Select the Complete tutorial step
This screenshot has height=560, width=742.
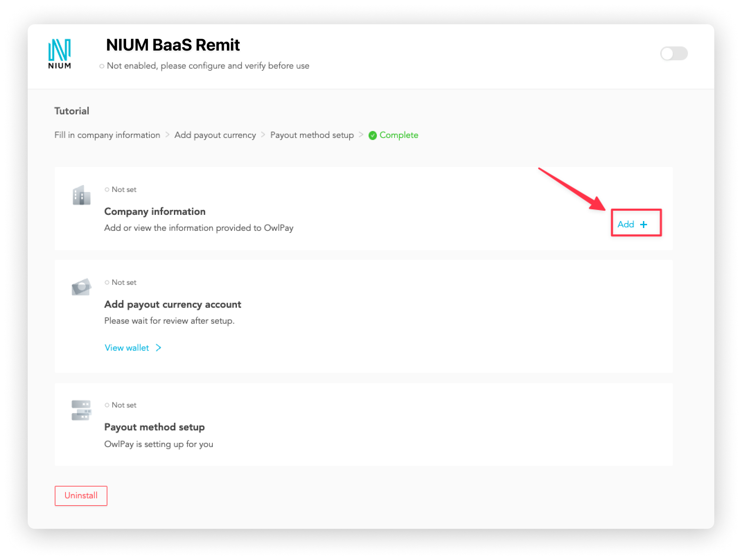(x=394, y=135)
